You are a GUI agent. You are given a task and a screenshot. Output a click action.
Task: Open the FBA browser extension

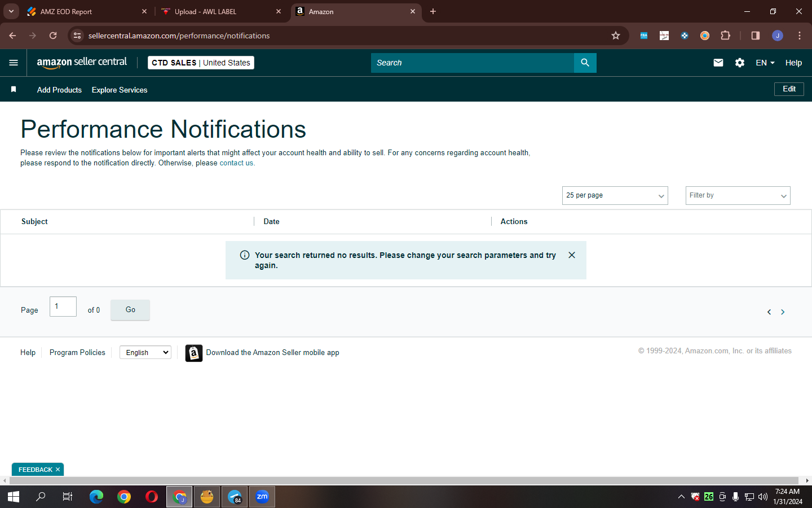(644, 36)
